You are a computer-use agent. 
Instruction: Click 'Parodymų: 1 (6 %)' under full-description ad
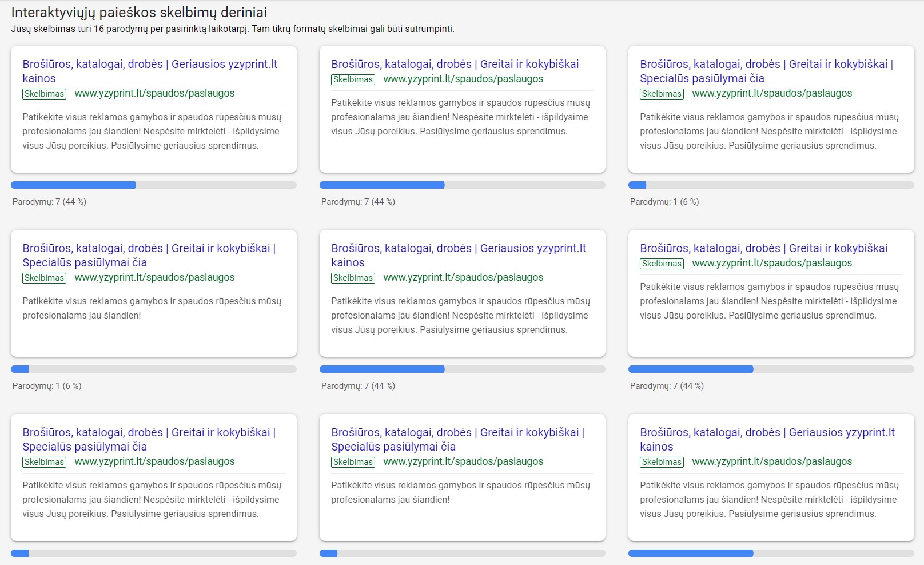tap(664, 202)
